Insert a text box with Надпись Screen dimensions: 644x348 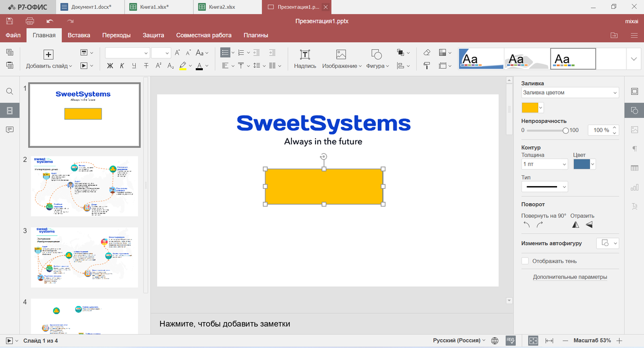coord(305,59)
